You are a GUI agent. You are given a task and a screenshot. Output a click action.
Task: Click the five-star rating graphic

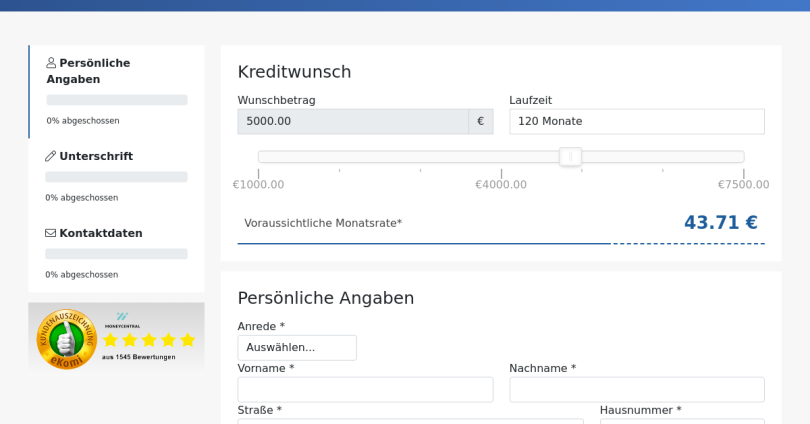[149, 340]
